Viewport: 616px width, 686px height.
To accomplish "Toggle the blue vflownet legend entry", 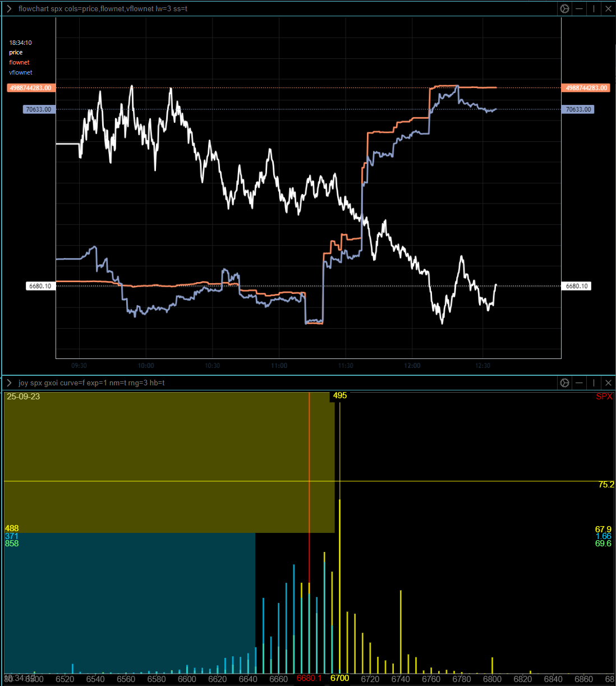I will pyautogui.click(x=21, y=72).
